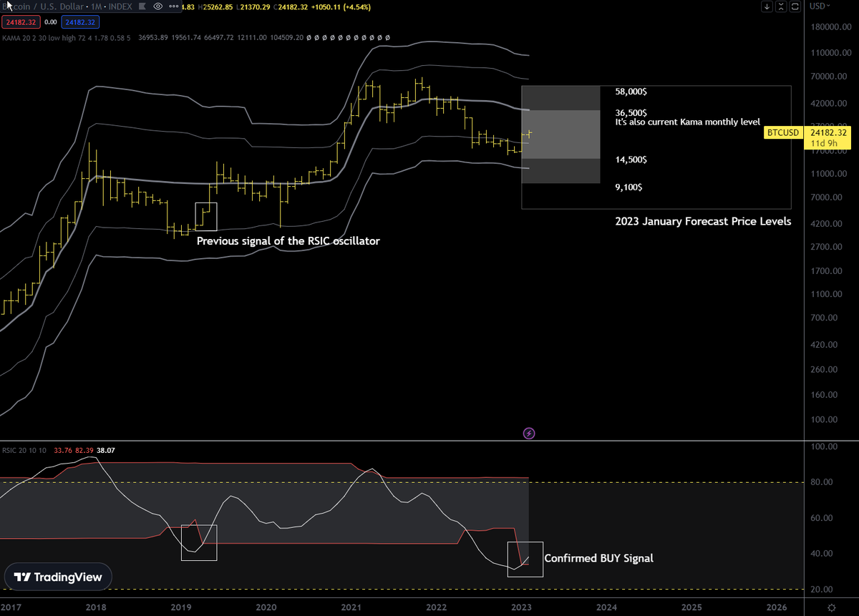Open the 1M timeframe dropdown
859x616 pixels.
95,6
